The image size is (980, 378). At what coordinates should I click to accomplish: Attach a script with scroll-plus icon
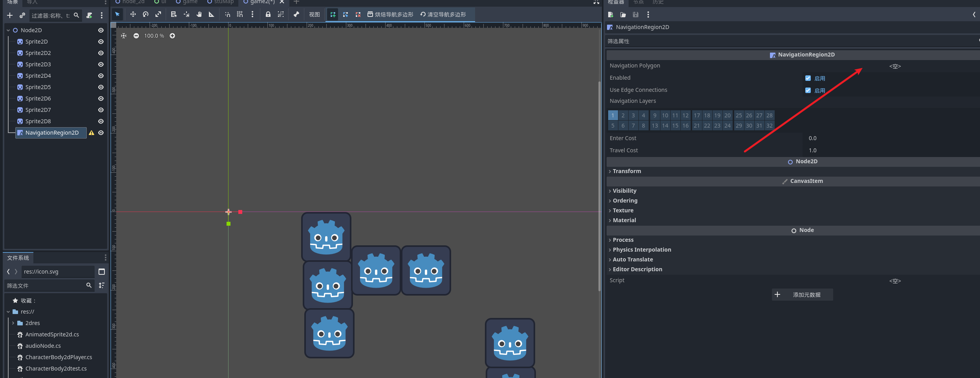pyautogui.click(x=90, y=15)
